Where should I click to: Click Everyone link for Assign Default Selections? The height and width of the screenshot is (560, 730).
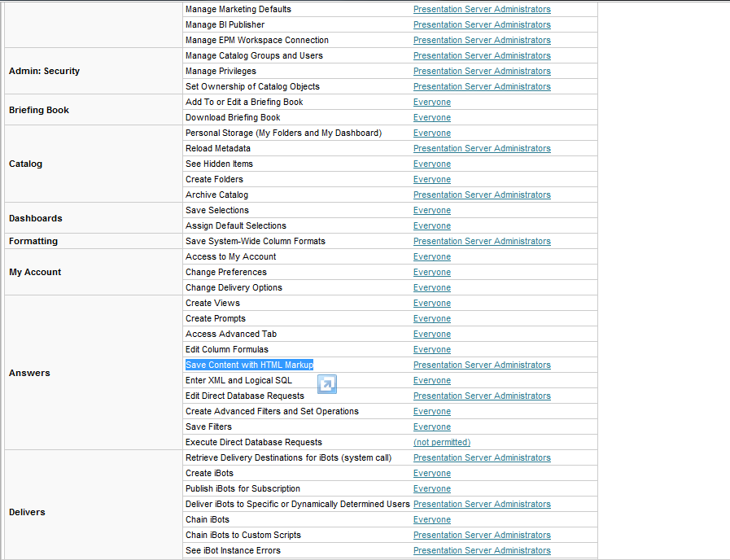point(431,225)
